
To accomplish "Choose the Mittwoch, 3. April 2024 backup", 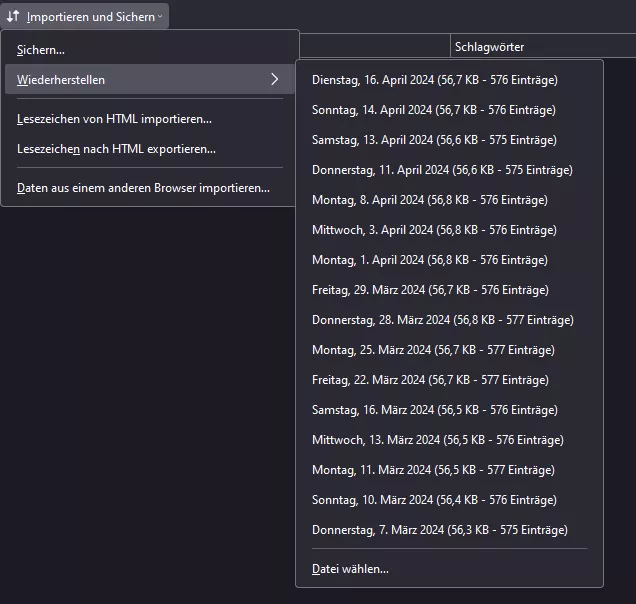I will tap(433, 230).
